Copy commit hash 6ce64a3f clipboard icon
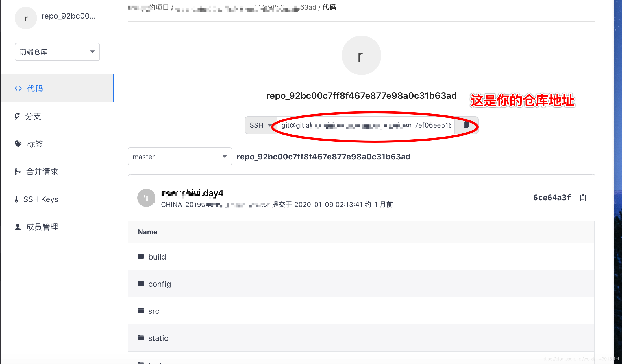This screenshot has width=622, height=364. (x=583, y=198)
